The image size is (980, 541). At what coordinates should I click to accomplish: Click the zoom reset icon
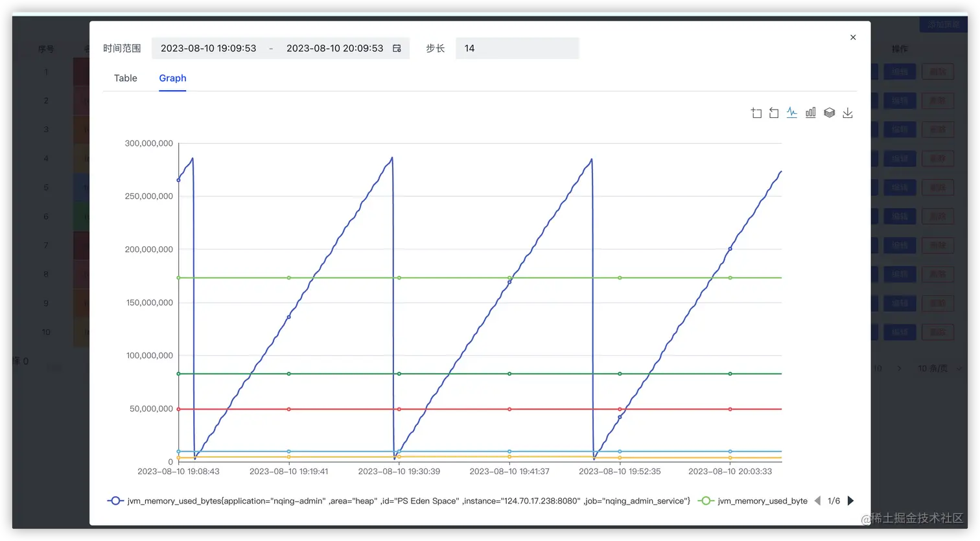pos(773,113)
